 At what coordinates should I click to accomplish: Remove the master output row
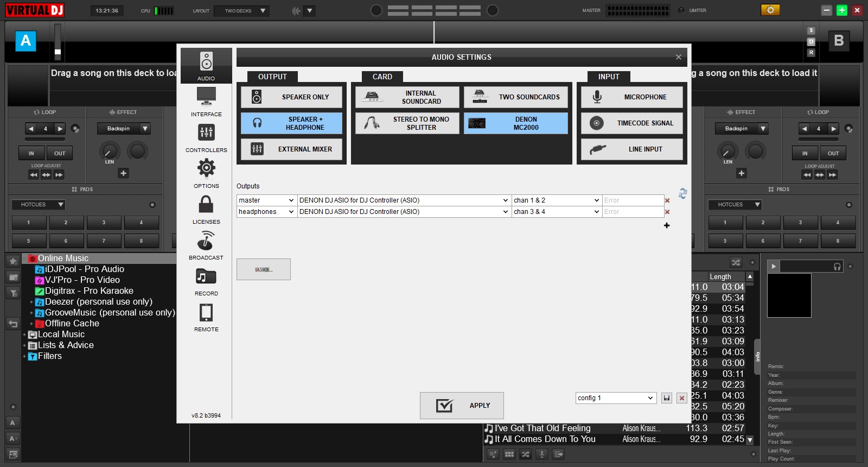pyautogui.click(x=667, y=201)
